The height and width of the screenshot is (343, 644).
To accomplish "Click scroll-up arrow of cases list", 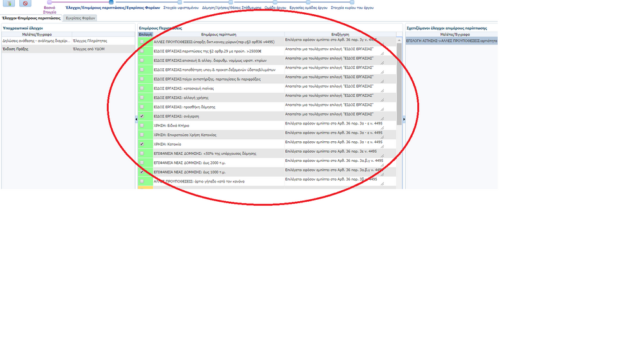I will tap(399, 39).
